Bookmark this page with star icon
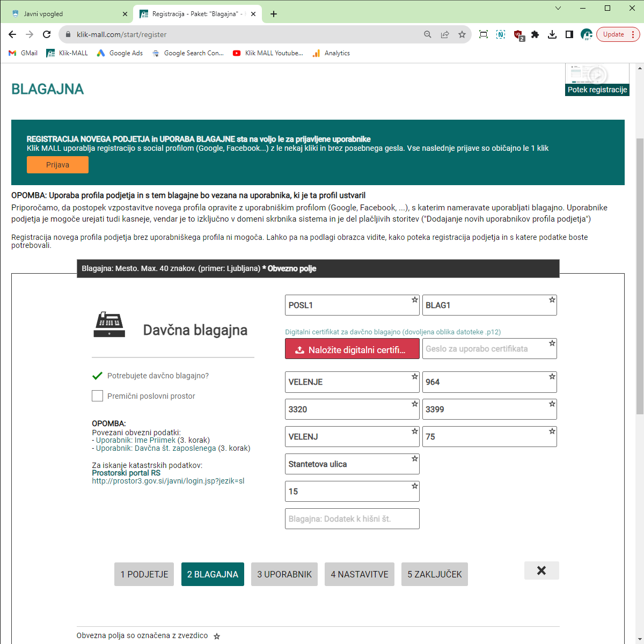The width and height of the screenshot is (644, 644). point(462,34)
